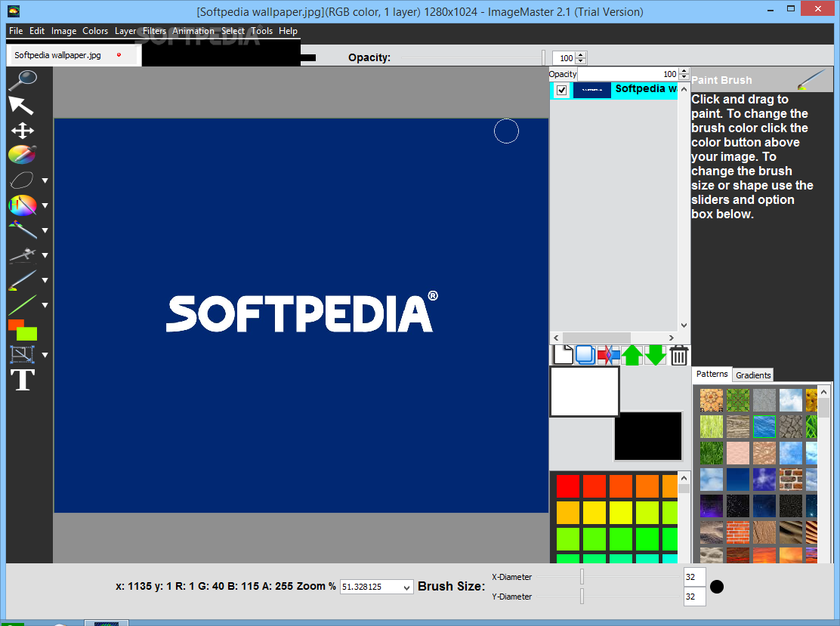Click color palette scrollbar up arrow
This screenshot has width=840, height=626.
coord(684,478)
